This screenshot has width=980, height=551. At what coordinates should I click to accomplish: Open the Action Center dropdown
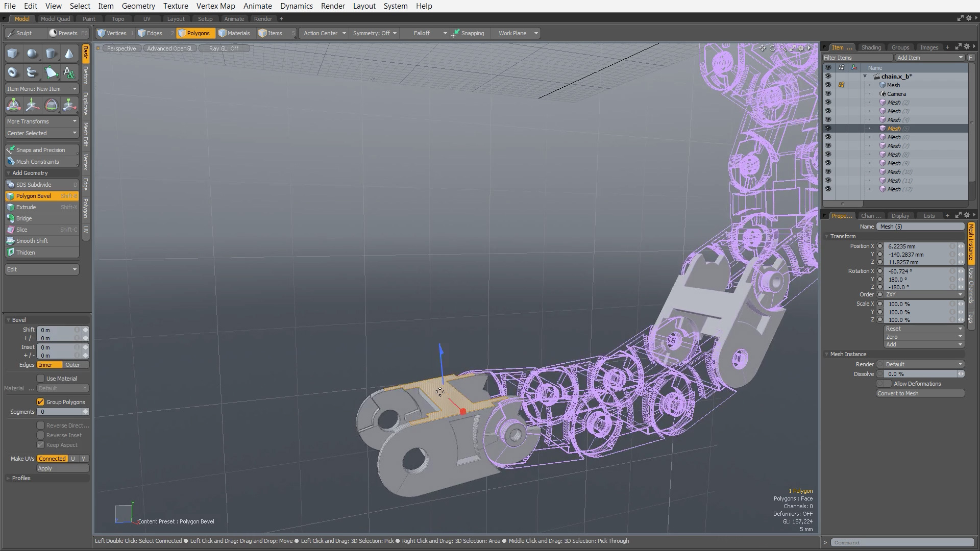[x=324, y=33]
